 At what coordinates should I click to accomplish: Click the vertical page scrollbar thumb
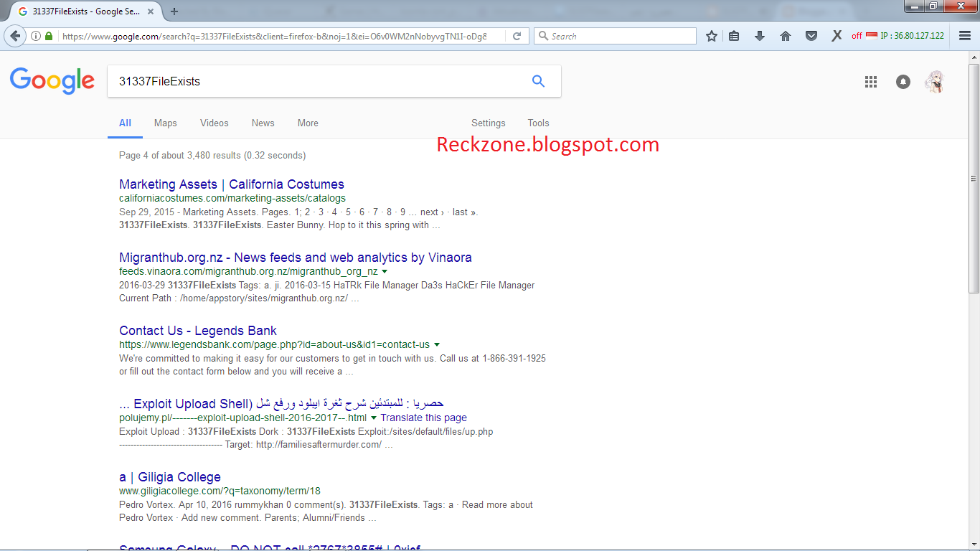click(x=974, y=179)
